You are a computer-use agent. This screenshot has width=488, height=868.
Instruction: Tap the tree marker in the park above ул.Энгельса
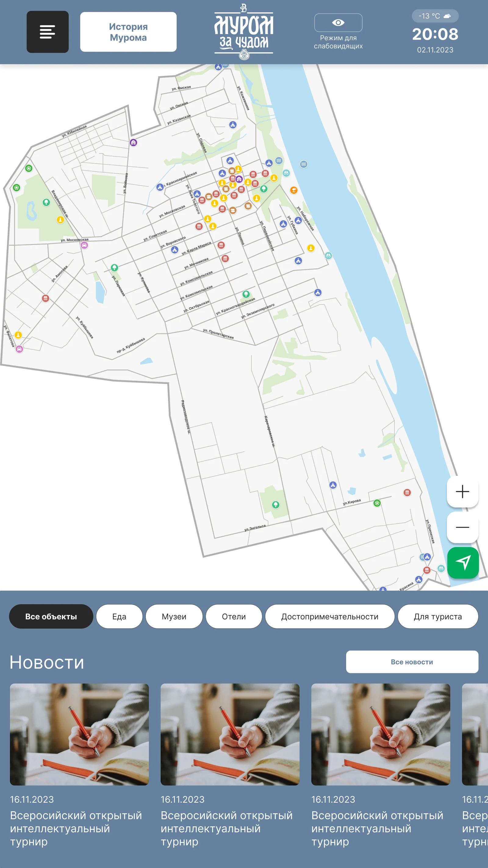coord(276,505)
